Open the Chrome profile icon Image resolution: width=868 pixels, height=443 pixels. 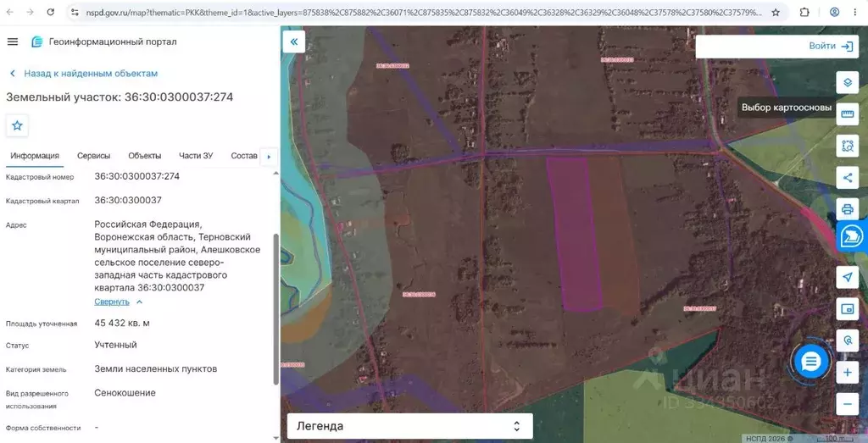(x=834, y=12)
